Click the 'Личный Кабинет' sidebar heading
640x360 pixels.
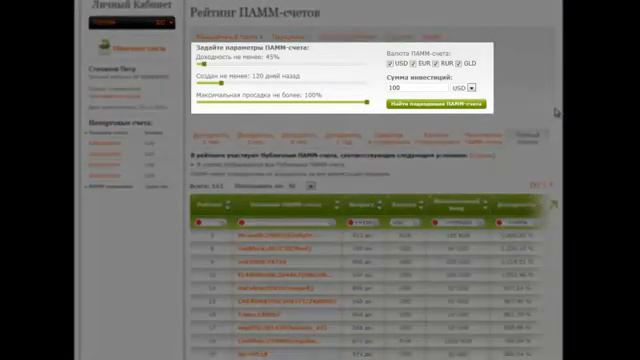click(x=132, y=5)
